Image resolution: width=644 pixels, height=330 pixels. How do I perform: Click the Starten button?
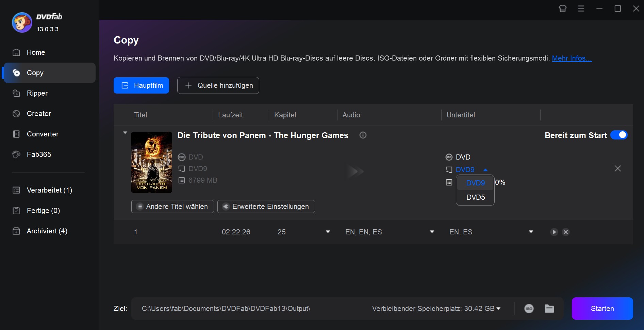pyautogui.click(x=602, y=309)
